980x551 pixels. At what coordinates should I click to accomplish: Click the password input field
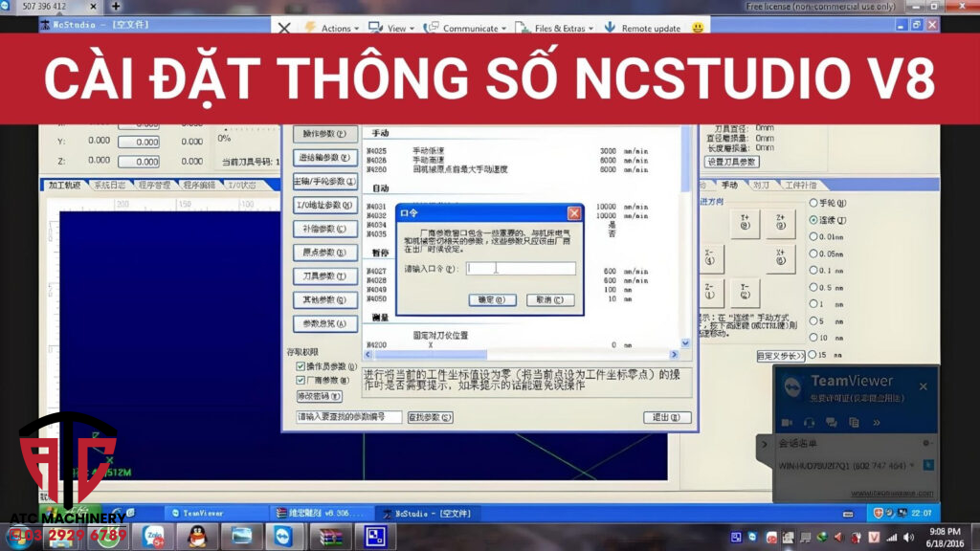pyautogui.click(x=521, y=269)
